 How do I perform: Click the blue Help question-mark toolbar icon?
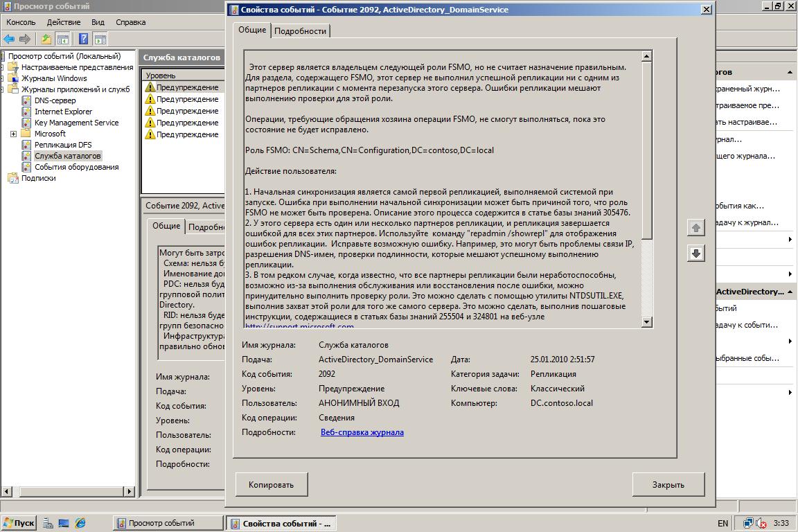(83, 39)
